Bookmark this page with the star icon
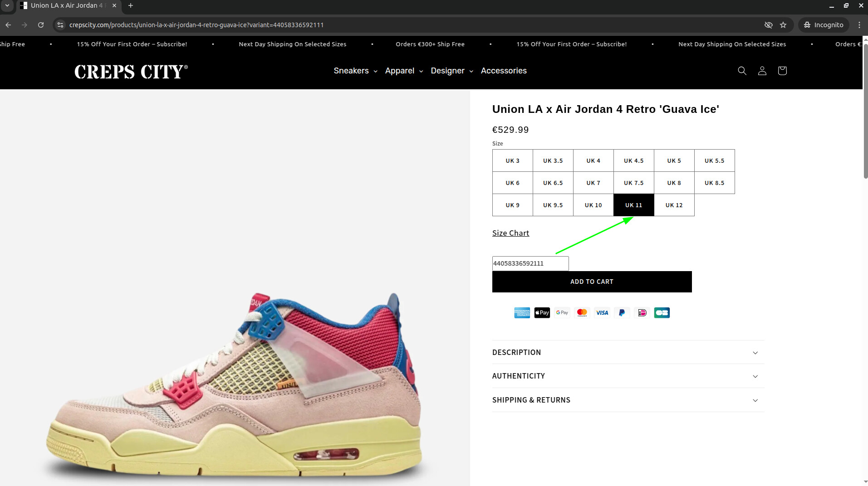Image resolution: width=868 pixels, height=486 pixels. [783, 25]
